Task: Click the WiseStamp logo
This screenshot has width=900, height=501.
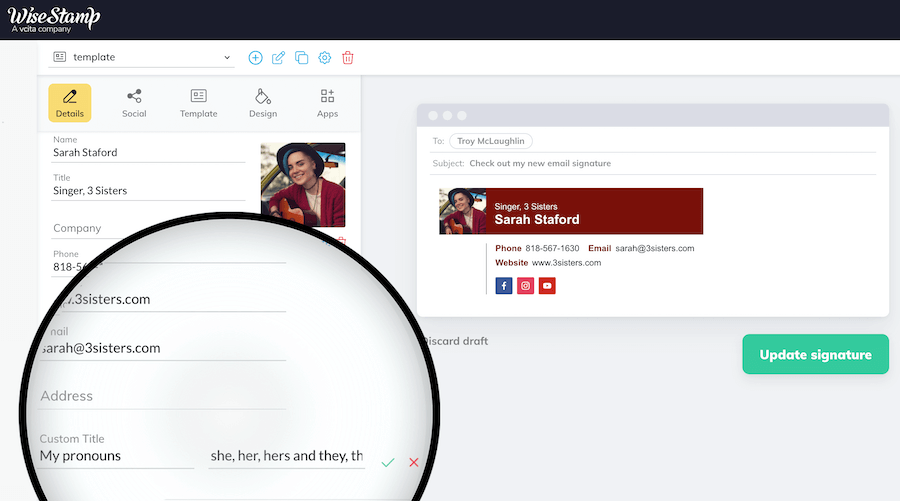Action: [54, 20]
